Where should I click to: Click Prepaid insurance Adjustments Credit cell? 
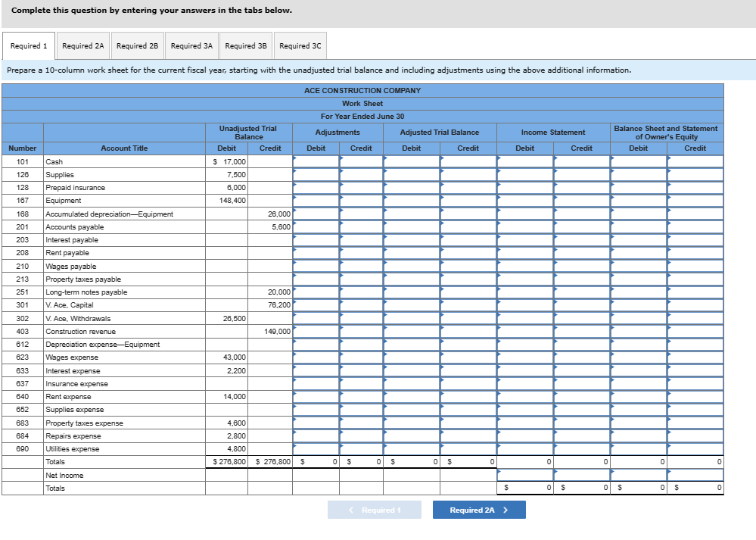click(361, 188)
